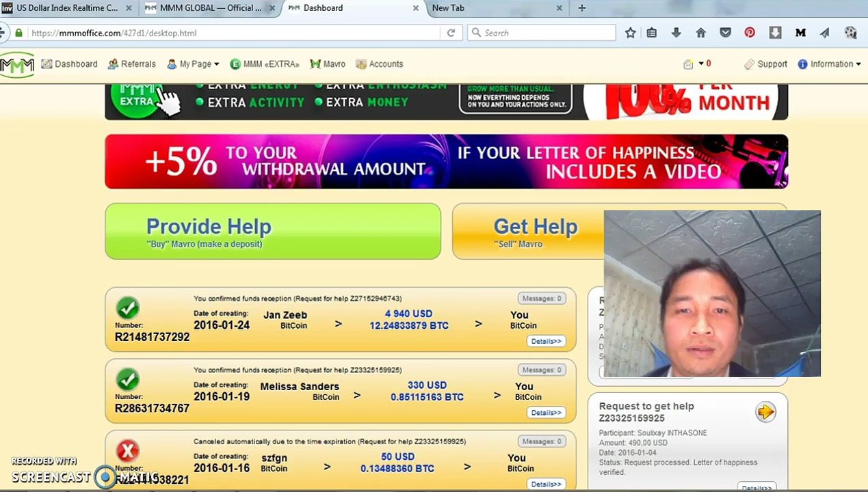Click the browser Search field
Screen dimensions: 868x492
pyautogui.click(x=542, y=33)
